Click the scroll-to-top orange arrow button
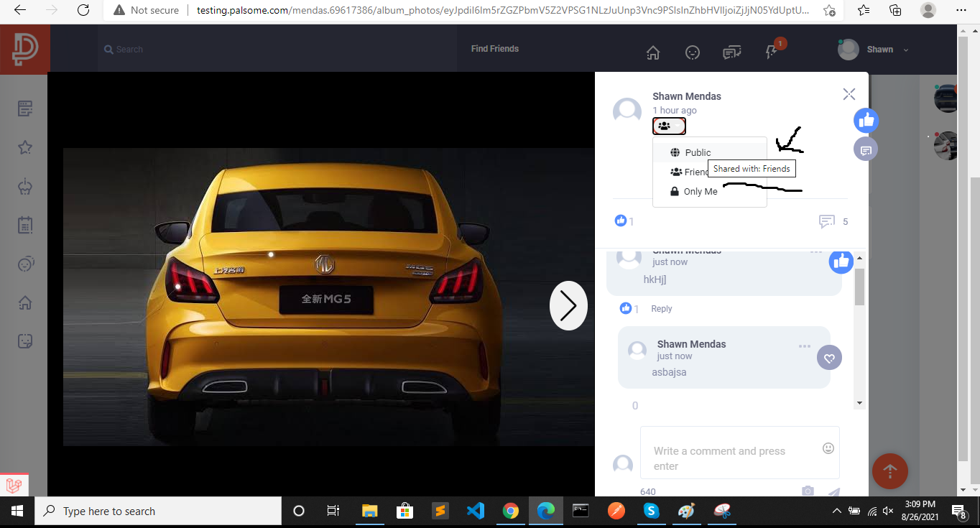This screenshot has height=528, width=980. (x=889, y=471)
